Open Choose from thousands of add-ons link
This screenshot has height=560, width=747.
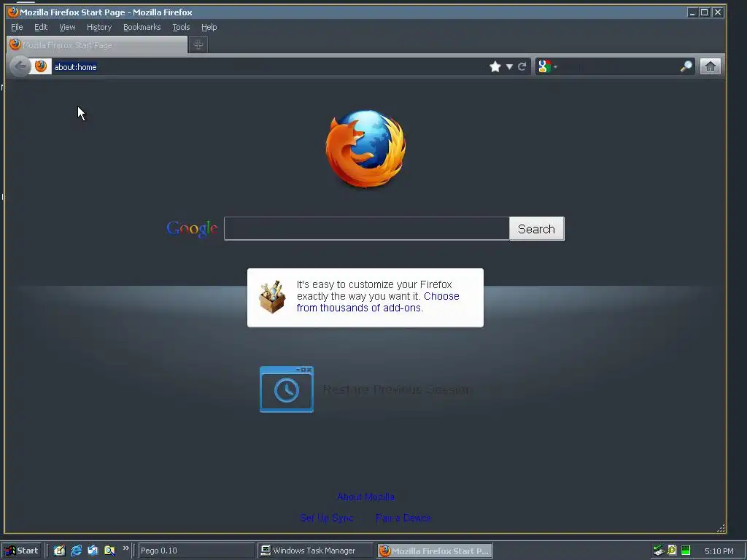pyautogui.click(x=378, y=302)
